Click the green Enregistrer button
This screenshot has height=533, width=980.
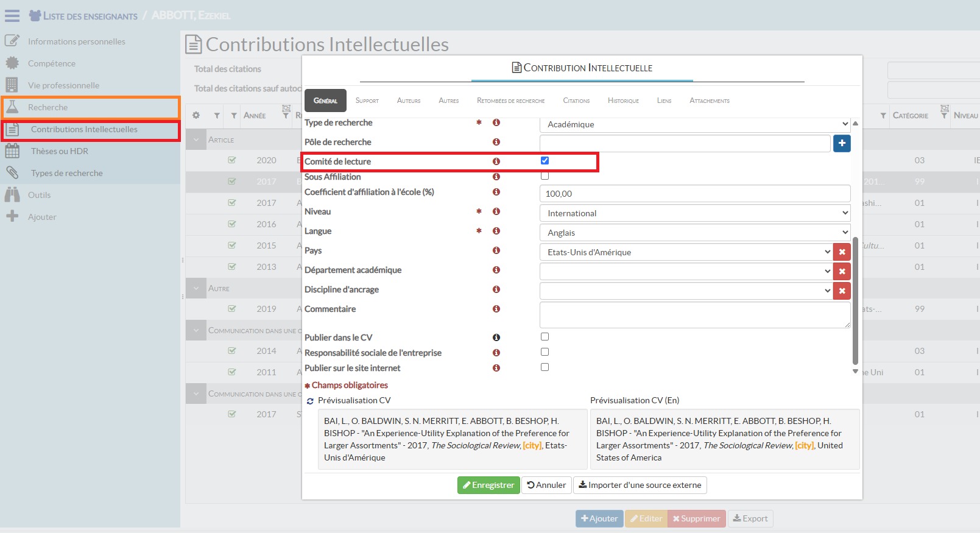[488, 485]
